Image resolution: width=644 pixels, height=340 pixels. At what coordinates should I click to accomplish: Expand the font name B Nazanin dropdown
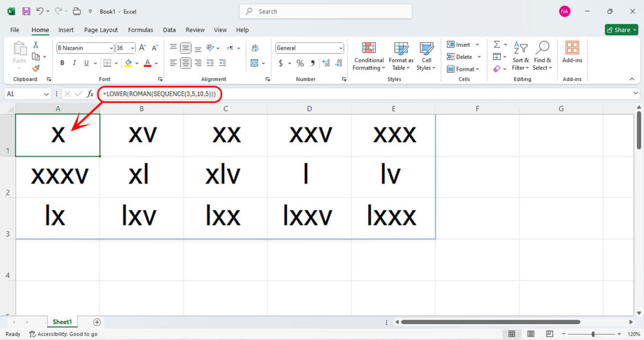[x=111, y=48]
